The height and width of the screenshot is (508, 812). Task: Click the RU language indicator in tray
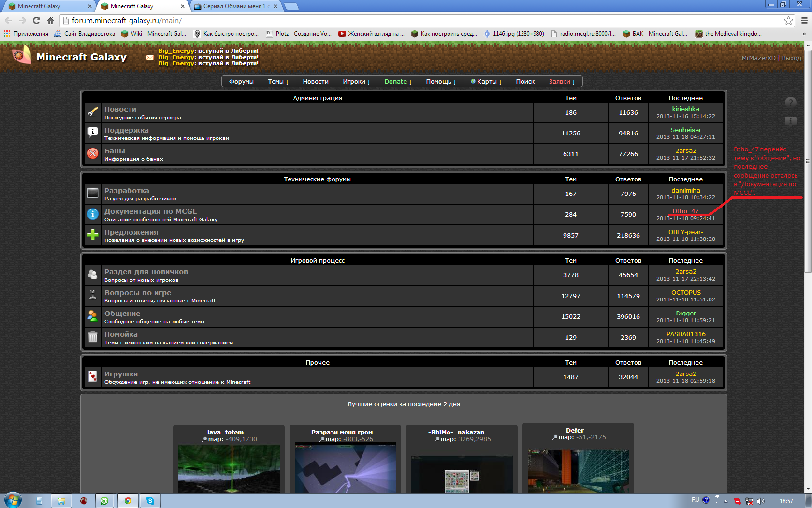(695, 500)
